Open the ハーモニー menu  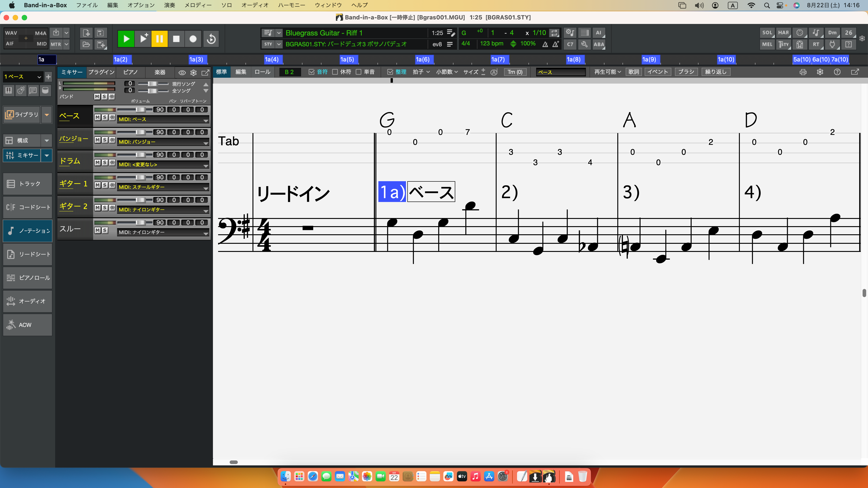(x=291, y=5)
